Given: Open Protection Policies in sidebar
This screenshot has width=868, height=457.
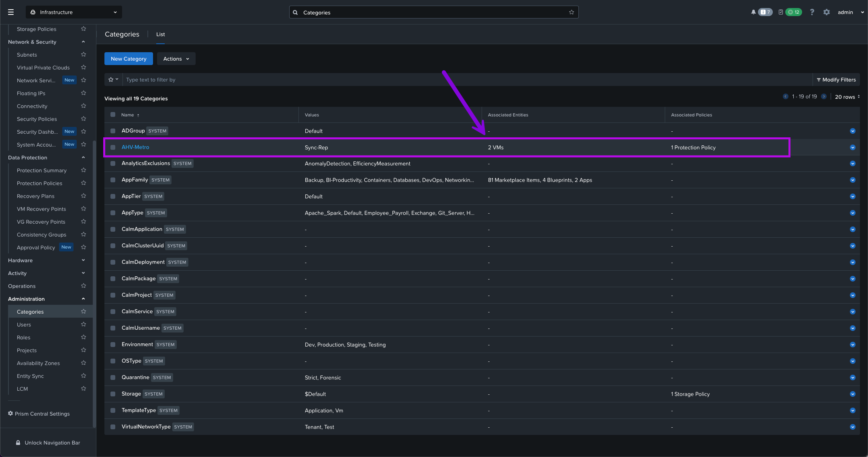Looking at the screenshot, I should pyautogui.click(x=39, y=183).
